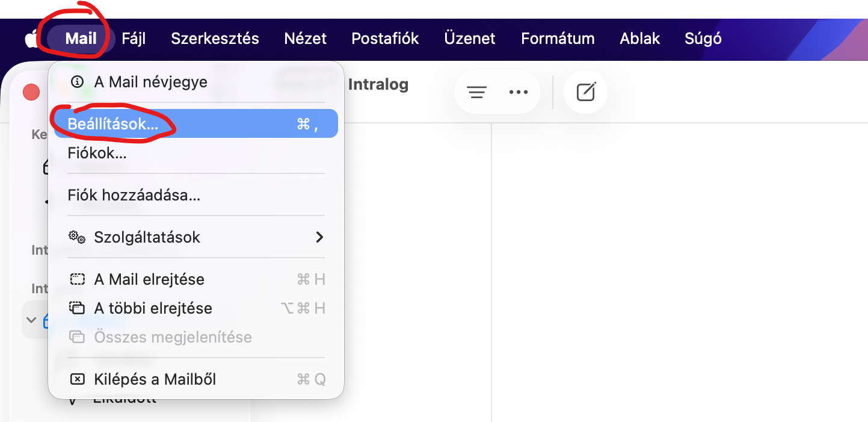This screenshot has height=422, width=868.
Task: Open the Súgó help menu
Action: [703, 39]
